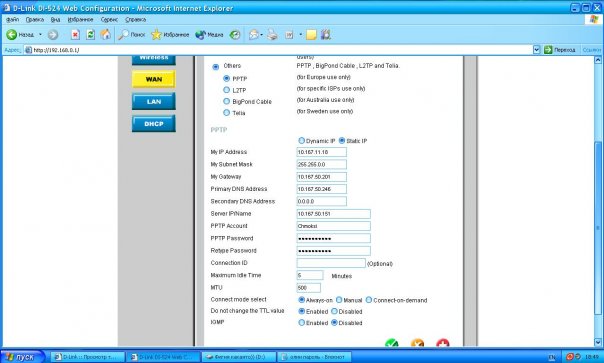Viewport: 604px width, 363px height.
Task: Select the L2TP radio button
Action: pyautogui.click(x=226, y=90)
